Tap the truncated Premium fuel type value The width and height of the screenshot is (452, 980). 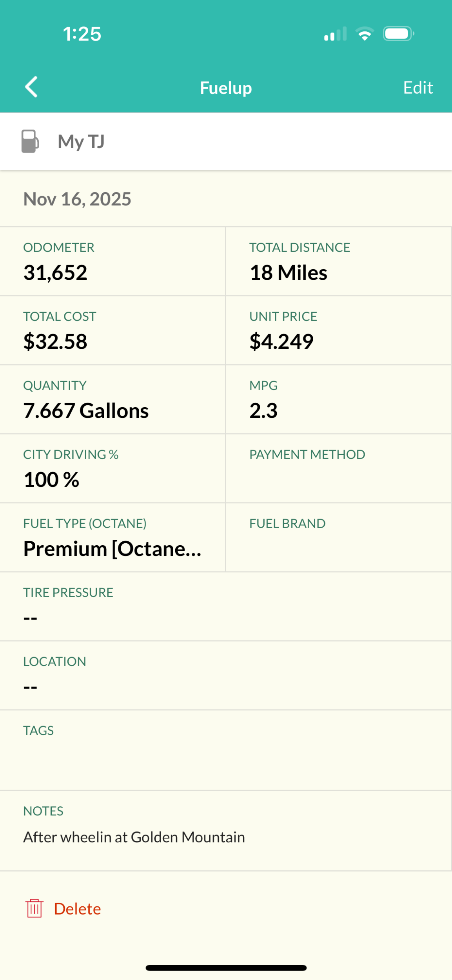coord(112,548)
